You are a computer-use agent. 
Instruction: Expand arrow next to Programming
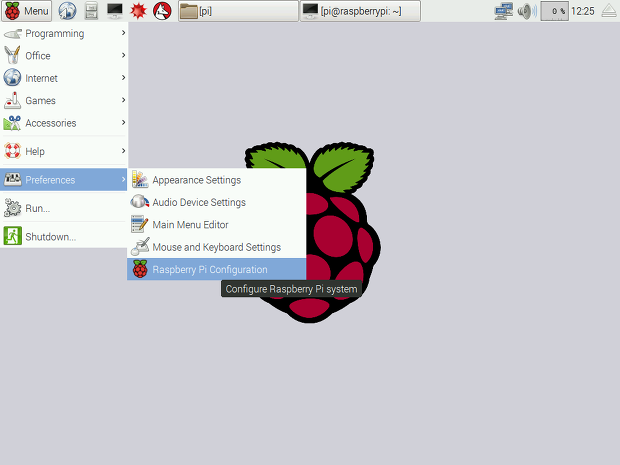pos(123,33)
